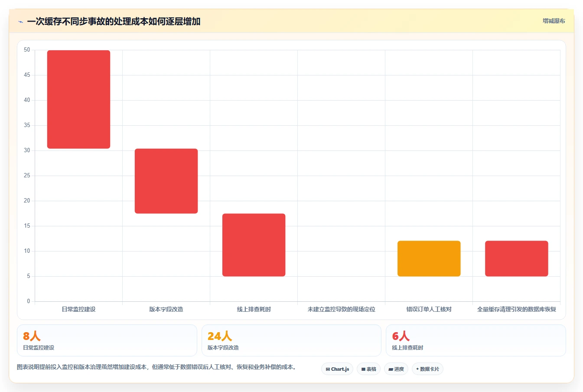Click the 进度 tag chip
The image size is (583, 392).
click(x=396, y=369)
